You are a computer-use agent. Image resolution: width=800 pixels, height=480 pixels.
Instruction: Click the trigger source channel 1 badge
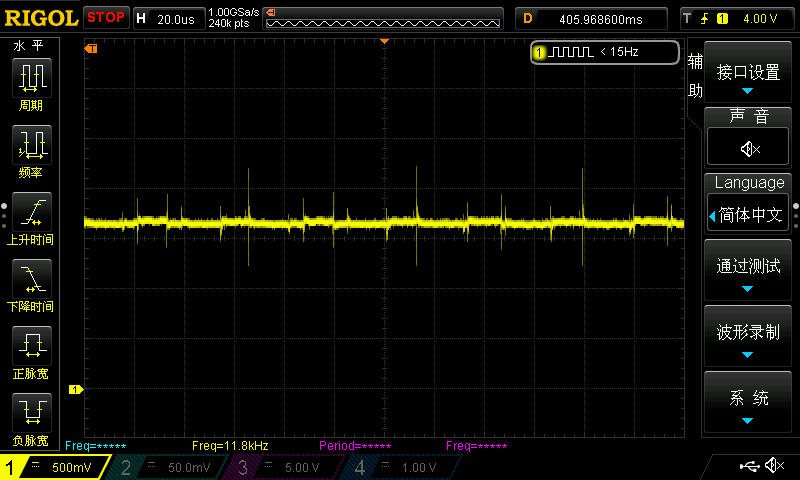[x=722, y=19]
